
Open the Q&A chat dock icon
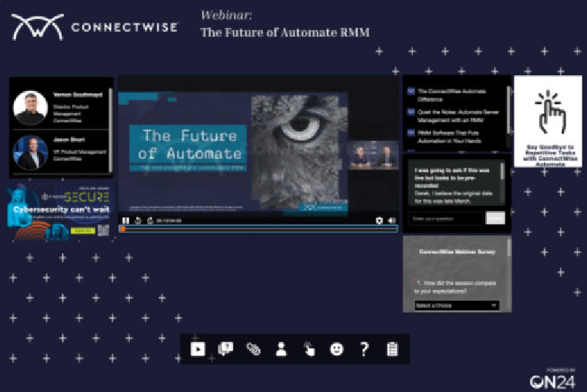[x=226, y=349]
